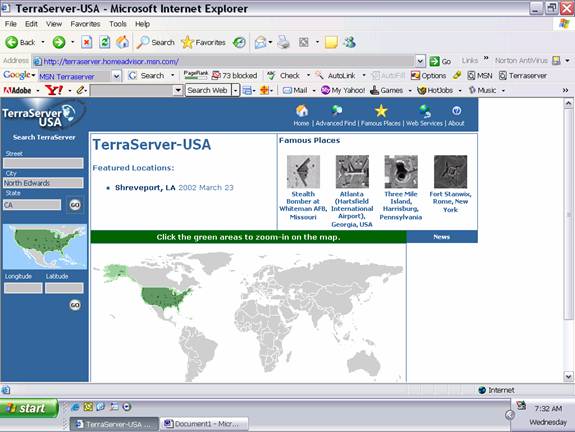Click the Terraserver bookmark button

click(523, 76)
